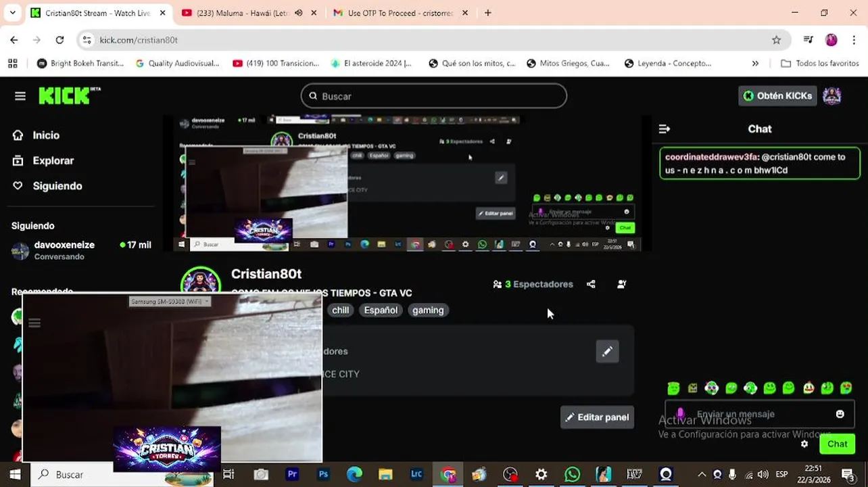Expand hidden bookmarks with the chevron
The width and height of the screenshot is (868, 487).
(755, 63)
